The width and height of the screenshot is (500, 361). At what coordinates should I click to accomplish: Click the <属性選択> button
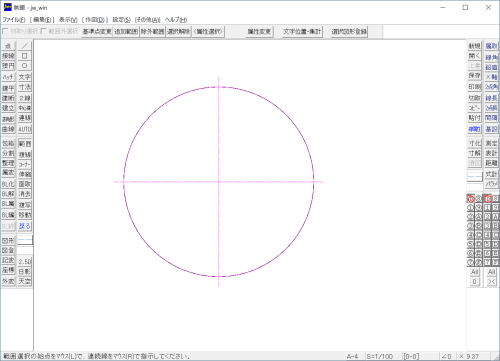click(208, 32)
